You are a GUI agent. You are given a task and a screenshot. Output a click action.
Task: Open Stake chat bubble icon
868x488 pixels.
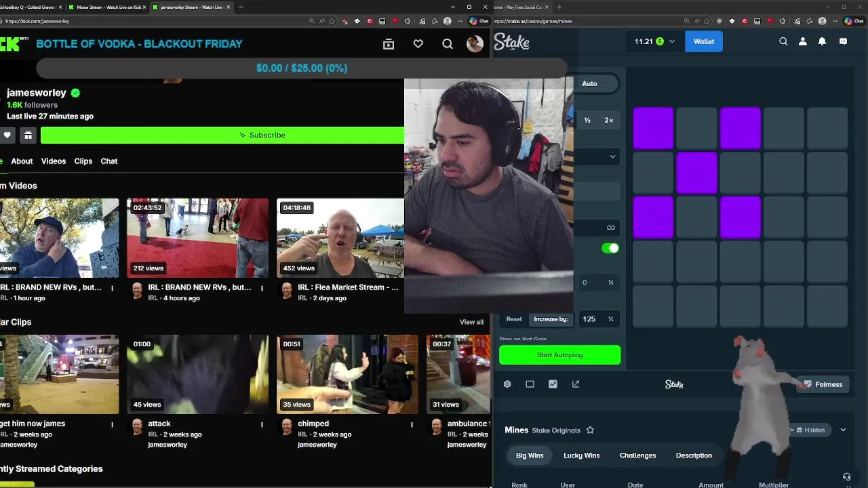(843, 41)
